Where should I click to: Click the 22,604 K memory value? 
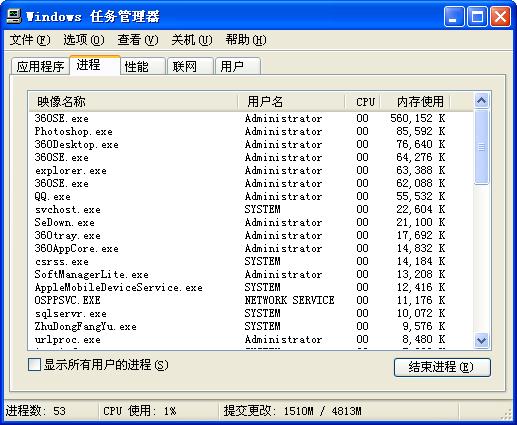pos(421,209)
